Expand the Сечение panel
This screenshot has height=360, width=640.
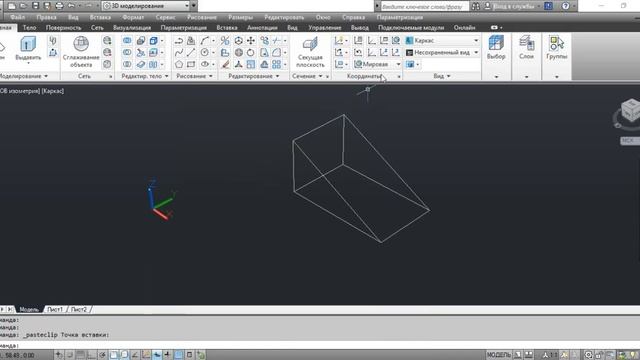tap(307, 76)
